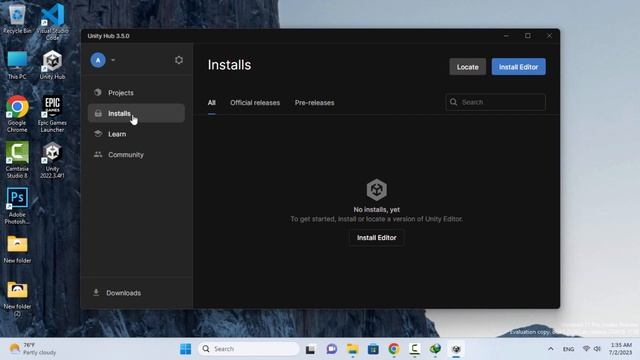Image resolution: width=640 pixels, height=360 pixels.
Task: Open the Wi-Fi network icon
Action: [587, 349]
